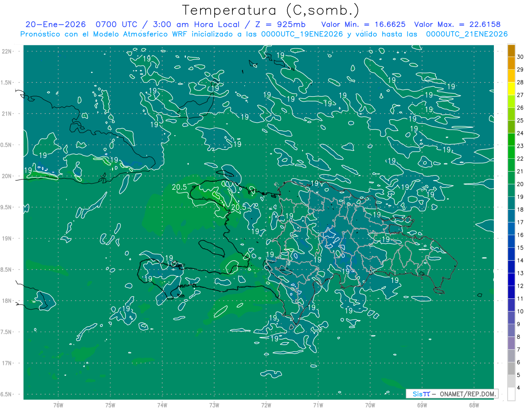Image resolution: width=532 pixels, height=411 pixels.
Task: Click the '21N' latitude axis label
Action: 7,114
